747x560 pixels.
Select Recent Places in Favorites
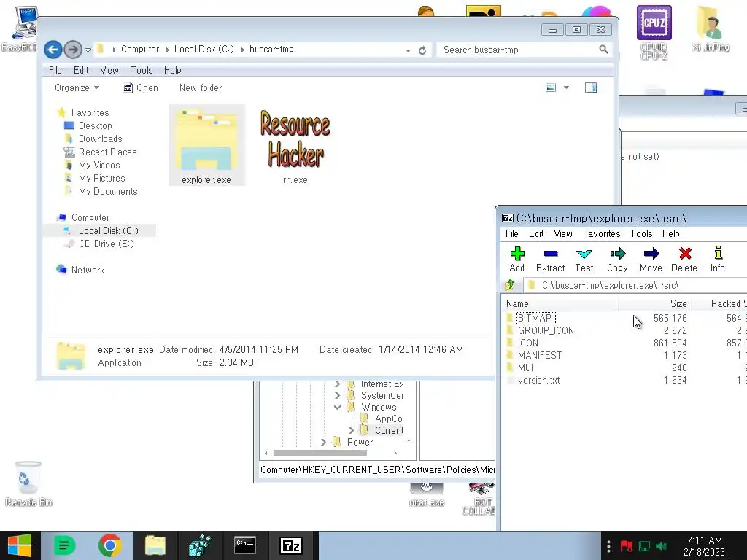(x=107, y=152)
